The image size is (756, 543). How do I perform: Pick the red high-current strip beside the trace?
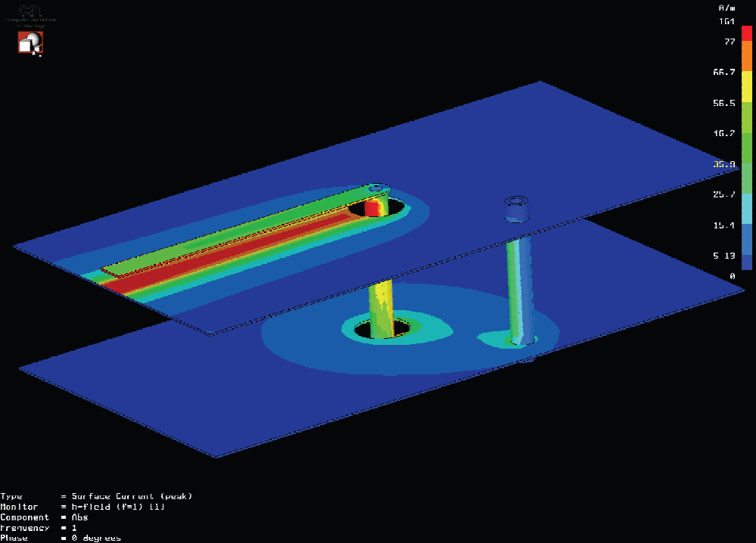226,254
